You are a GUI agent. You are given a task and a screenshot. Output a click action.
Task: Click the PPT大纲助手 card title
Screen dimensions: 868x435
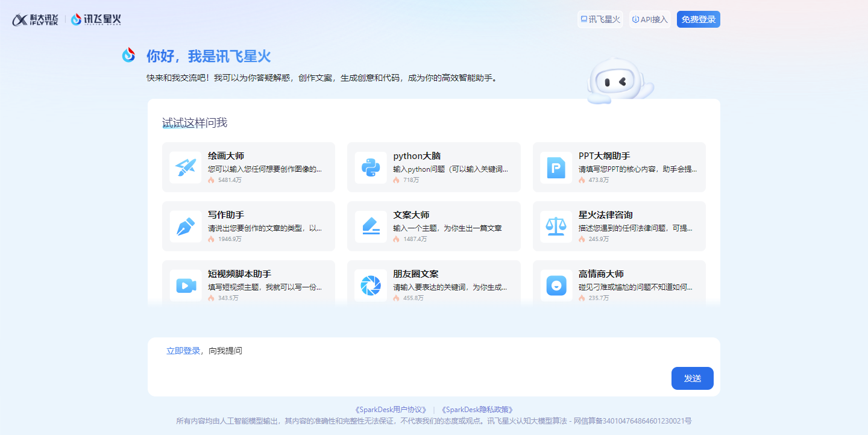(x=605, y=156)
